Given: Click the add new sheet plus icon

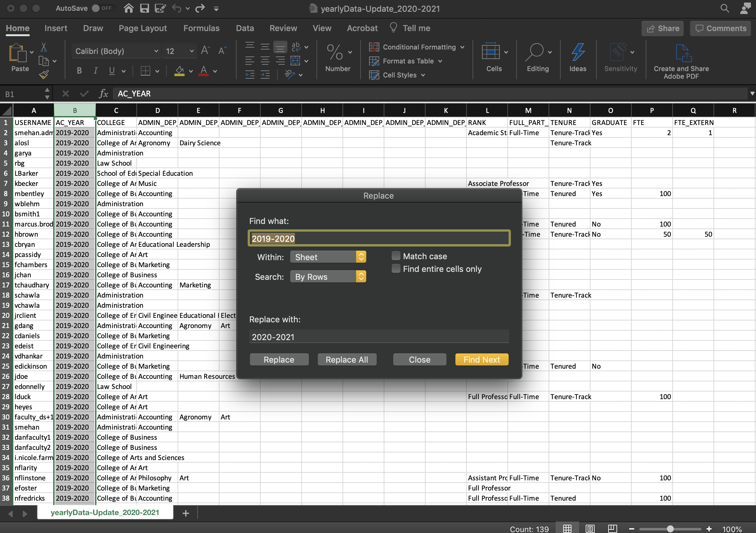Looking at the screenshot, I should click(186, 513).
